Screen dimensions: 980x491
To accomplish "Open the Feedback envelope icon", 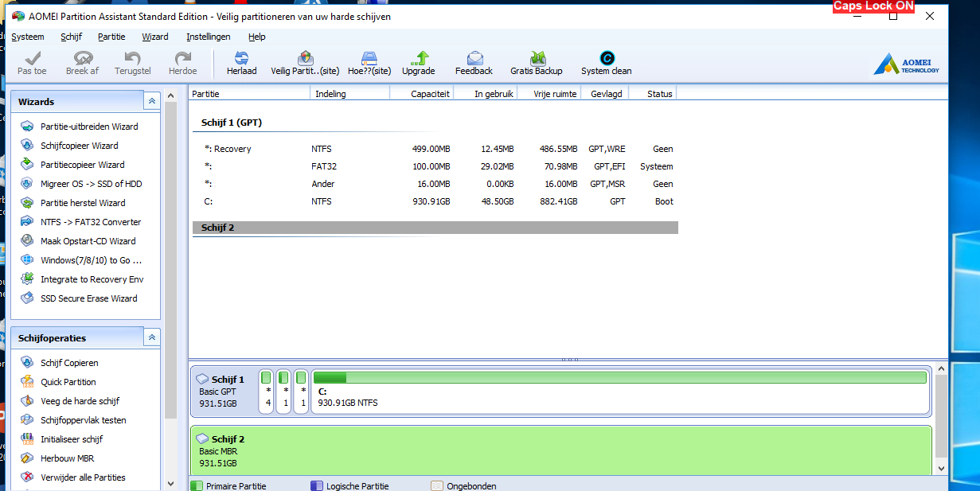I will pyautogui.click(x=474, y=59).
